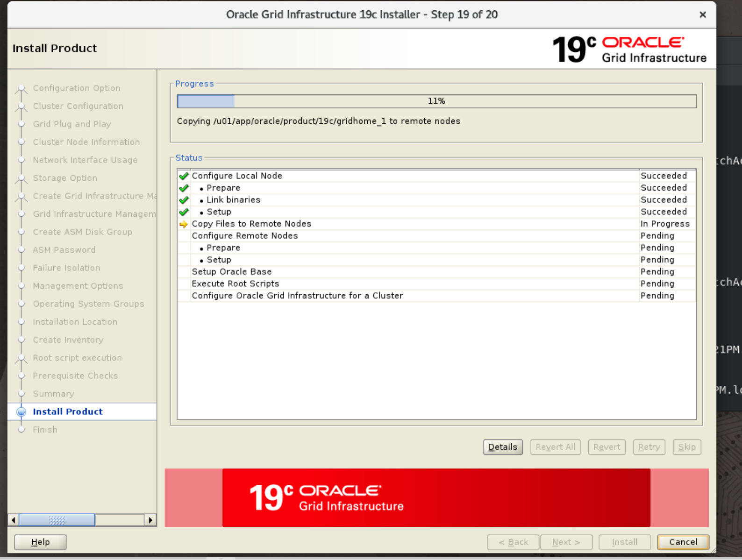This screenshot has width=742, height=560.
Task: Select Failure Isolation step
Action: pos(66,268)
